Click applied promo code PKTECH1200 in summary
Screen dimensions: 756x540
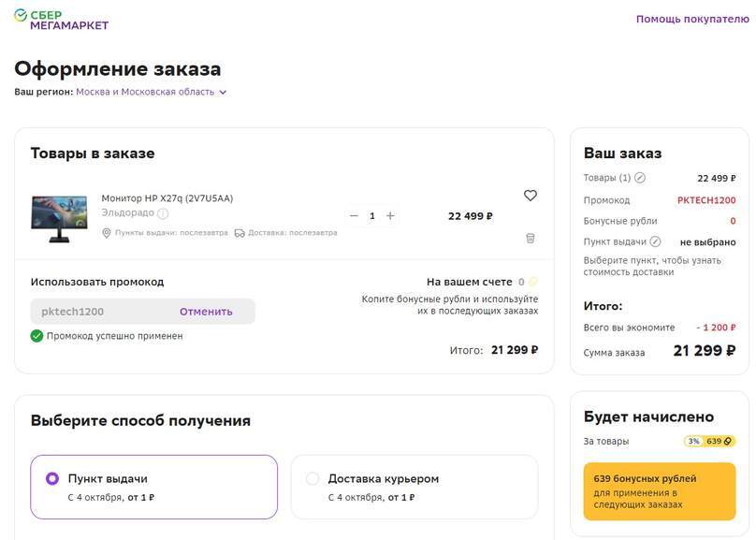pos(706,200)
